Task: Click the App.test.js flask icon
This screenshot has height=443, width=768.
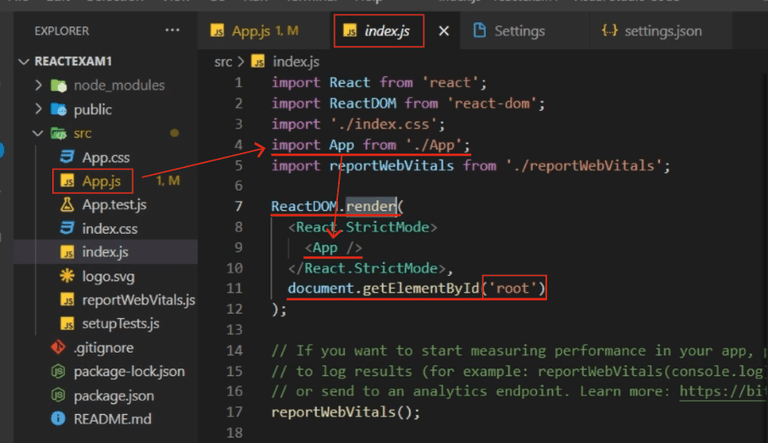Action: click(67, 204)
